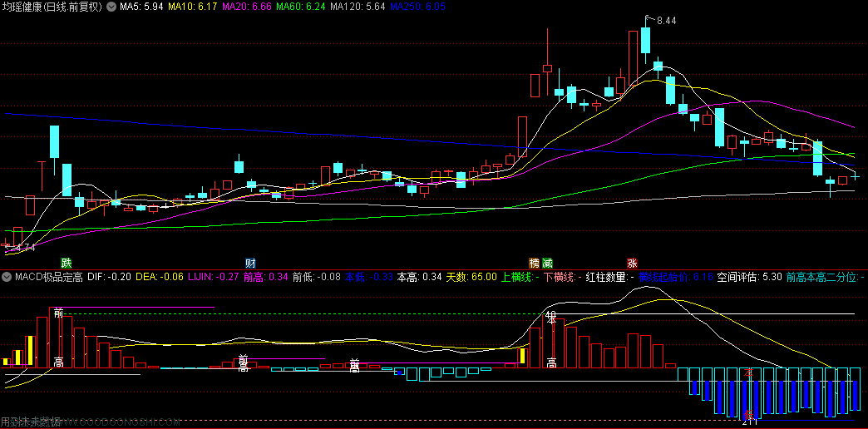Click the DEA: -0.06 value
The width and height of the screenshot is (868, 429).
click(160, 276)
